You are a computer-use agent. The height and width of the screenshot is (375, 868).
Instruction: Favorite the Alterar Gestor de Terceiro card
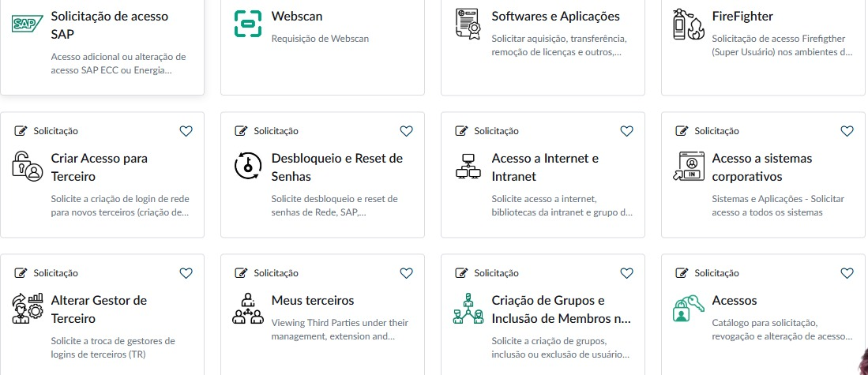coord(186,273)
